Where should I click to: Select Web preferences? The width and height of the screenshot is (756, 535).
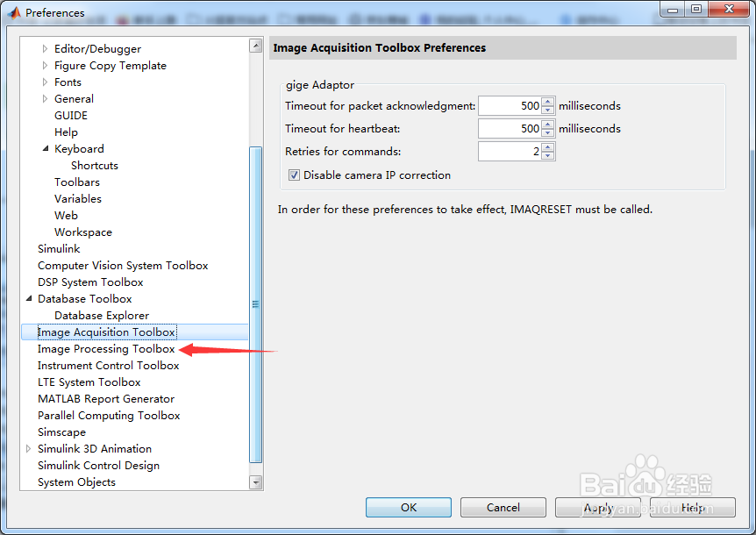(66, 216)
